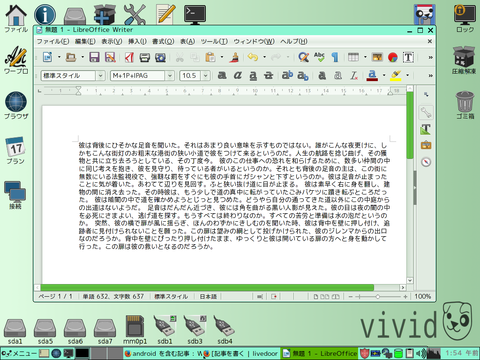
Task: Expand the font size dropdown
Action: (206, 76)
